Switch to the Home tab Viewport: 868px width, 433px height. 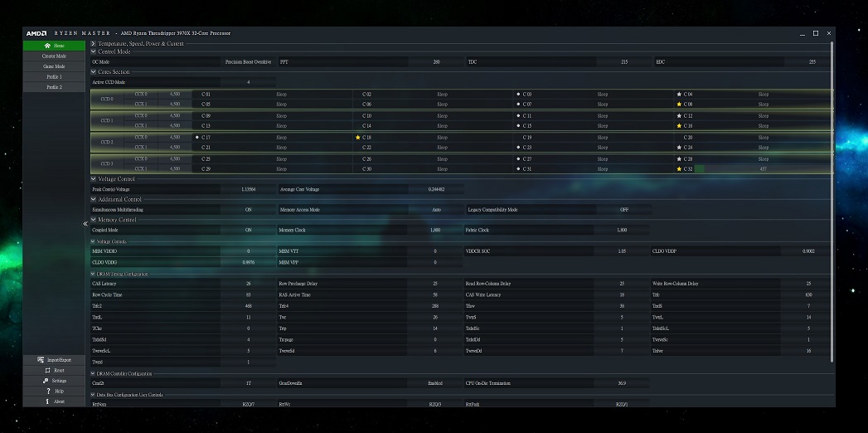(54, 46)
